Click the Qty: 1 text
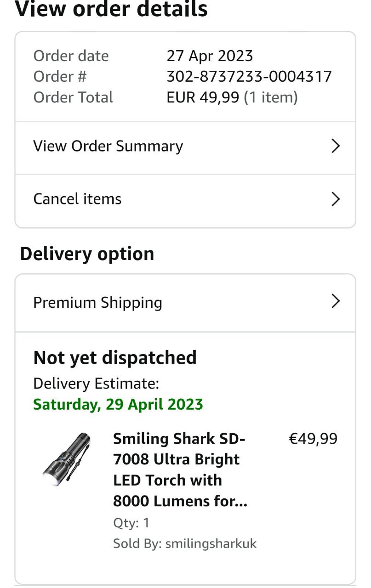 point(131,523)
